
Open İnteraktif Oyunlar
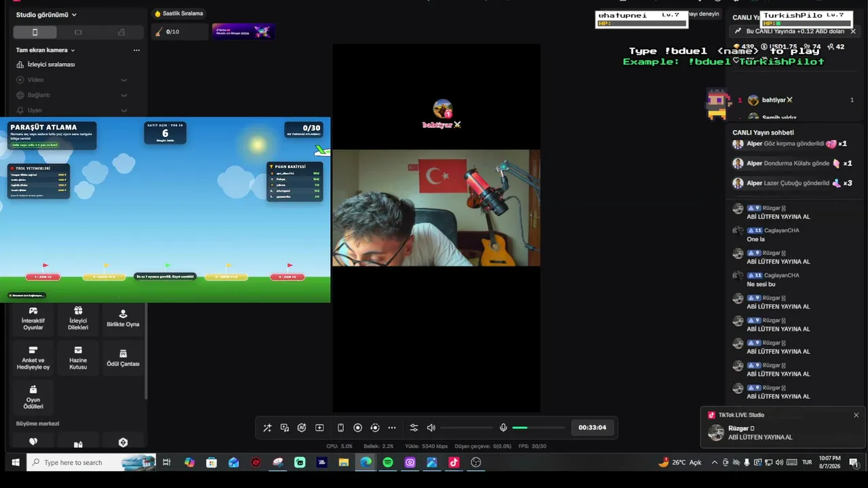click(x=33, y=319)
